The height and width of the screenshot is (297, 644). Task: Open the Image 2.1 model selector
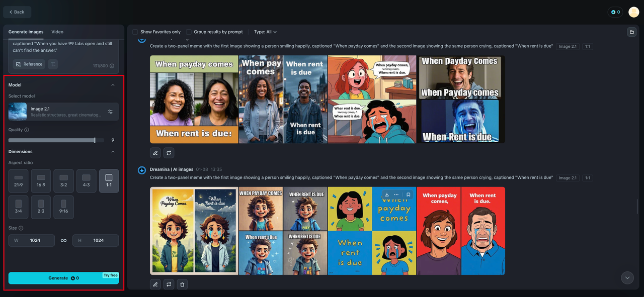[x=64, y=112]
